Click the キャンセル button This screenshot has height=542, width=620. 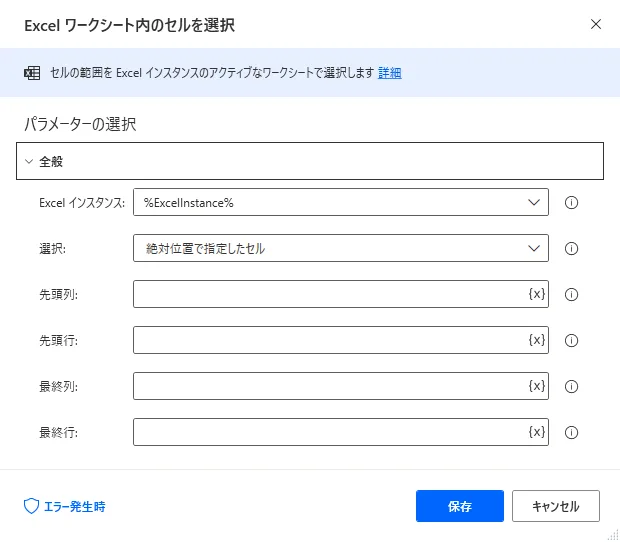coord(555,506)
